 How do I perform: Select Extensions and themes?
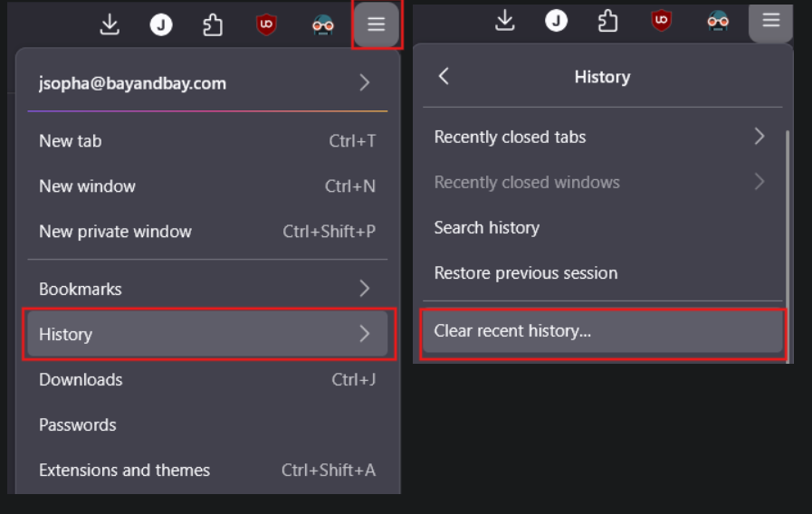207,470
